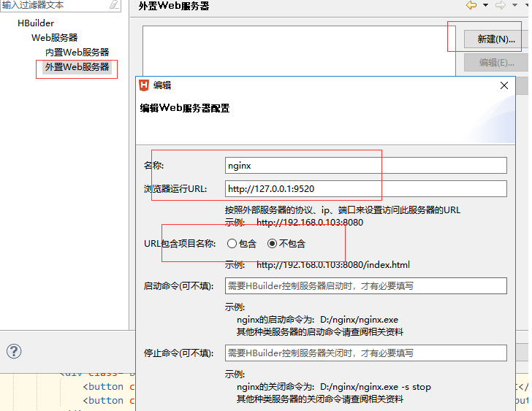The image size is (532, 411).
Task: Select HBuilder tree item
Action: 36,23
